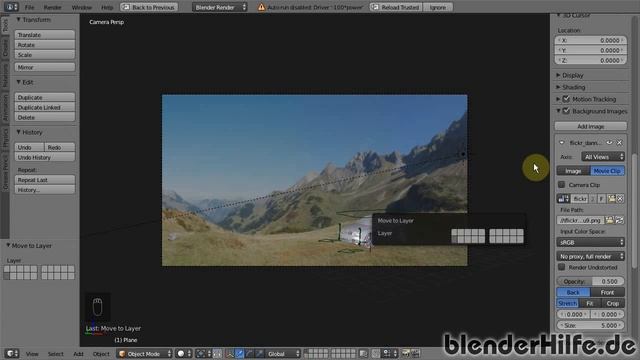640x360 pixels.
Task: Toggle lock camera and layers icon
Action: (x=363, y=353)
